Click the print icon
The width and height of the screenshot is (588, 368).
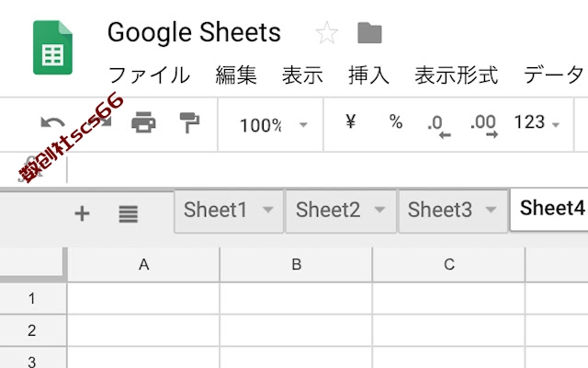point(143,122)
